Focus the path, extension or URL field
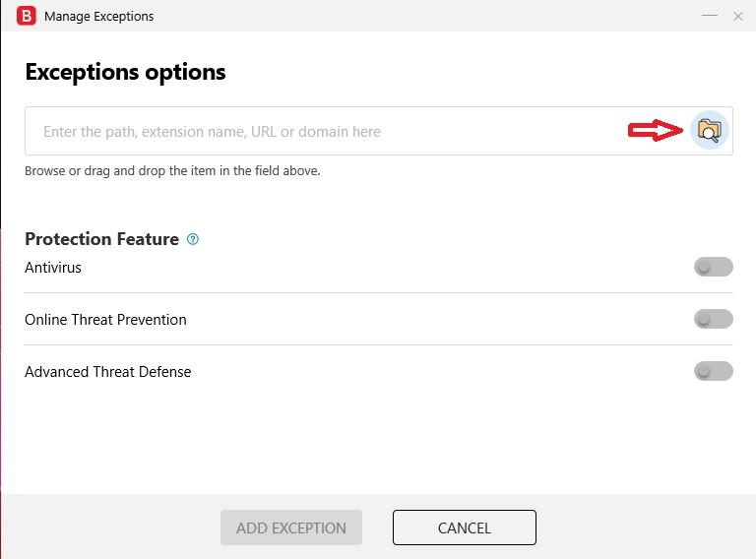756x559 pixels. pos(325,131)
